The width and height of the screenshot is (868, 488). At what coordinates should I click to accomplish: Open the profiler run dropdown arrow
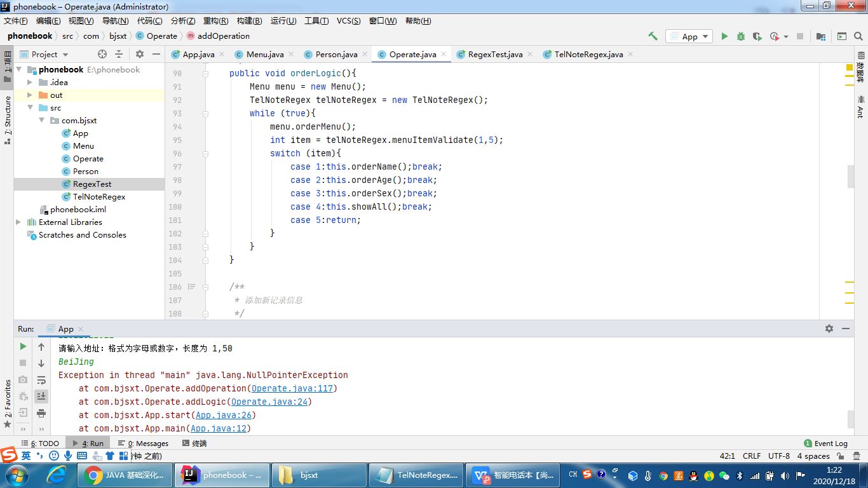click(x=786, y=37)
